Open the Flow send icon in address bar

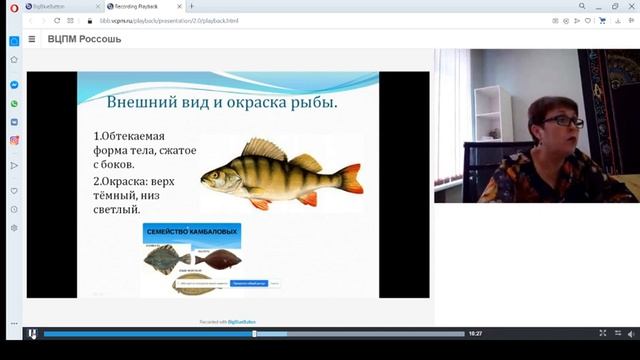click(577, 21)
